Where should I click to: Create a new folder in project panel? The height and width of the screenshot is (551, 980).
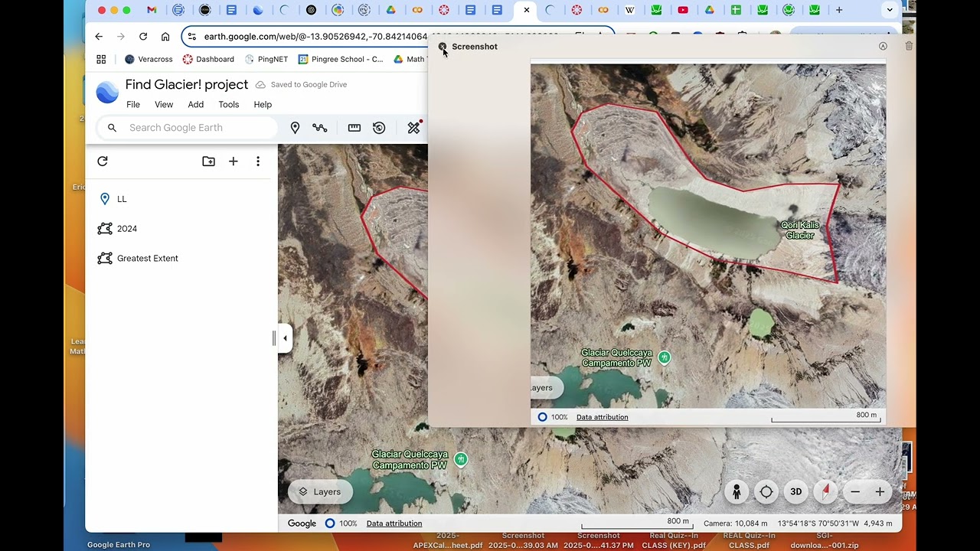tap(208, 161)
